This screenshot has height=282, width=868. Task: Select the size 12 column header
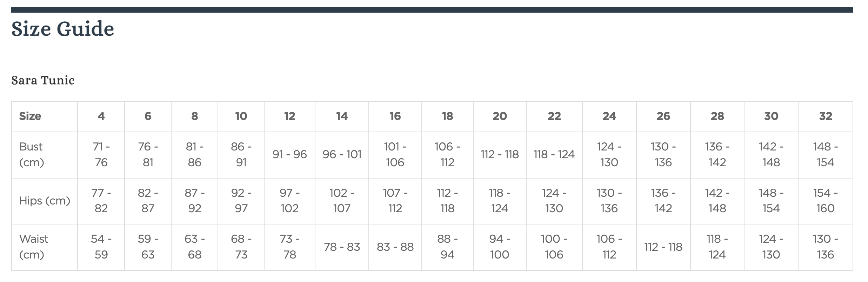[x=289, y=116]
